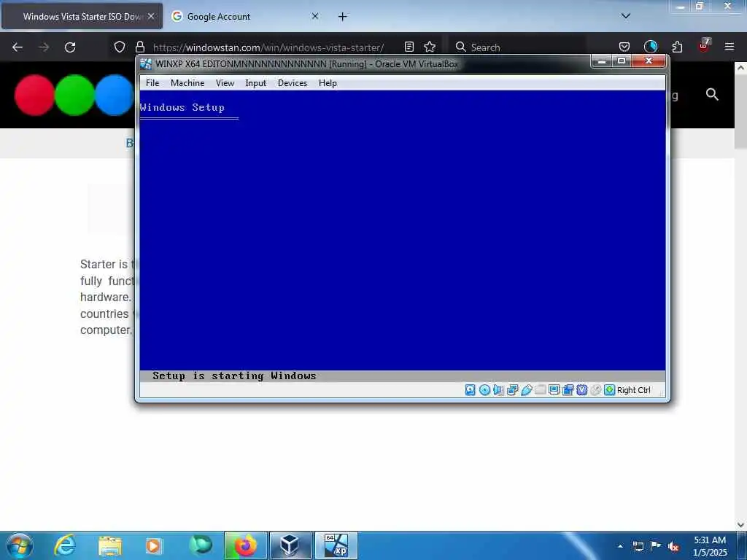Click the audio speaker icon in VirtualBox status bar
The height and width of the screenshot is (560, 747).
(x=498, y=390)
